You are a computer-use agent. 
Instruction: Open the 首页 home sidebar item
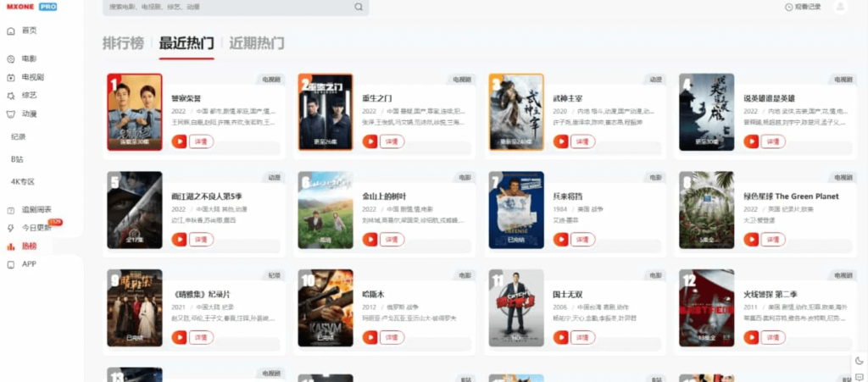[22, 31]
